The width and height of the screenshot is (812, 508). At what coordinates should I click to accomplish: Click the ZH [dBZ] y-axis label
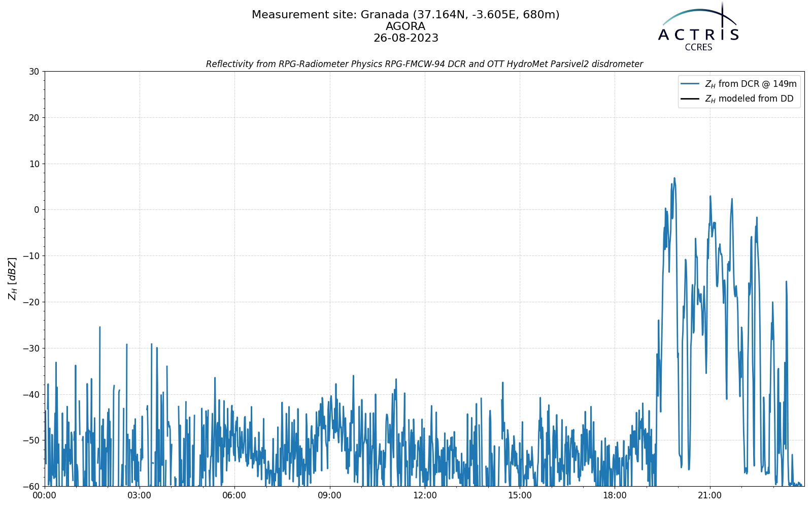[x=12, y=278]
